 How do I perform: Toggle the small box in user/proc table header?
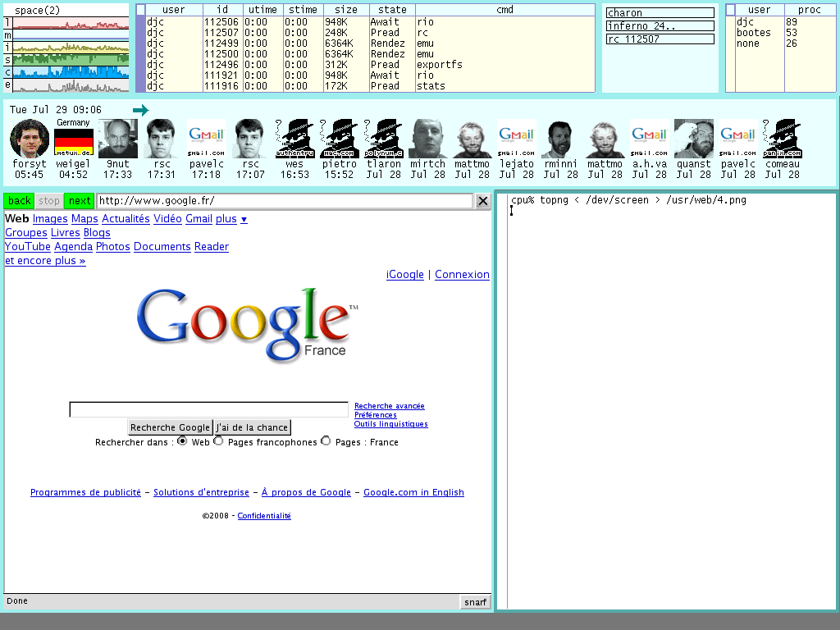[730, 10]
